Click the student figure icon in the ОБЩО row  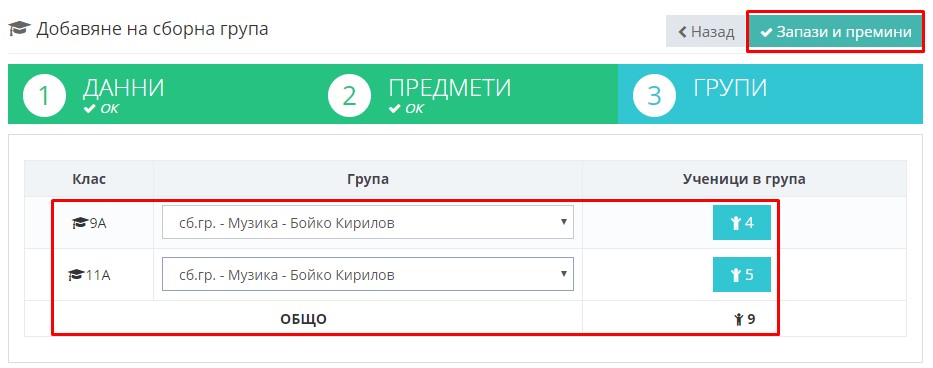(739, 319)
